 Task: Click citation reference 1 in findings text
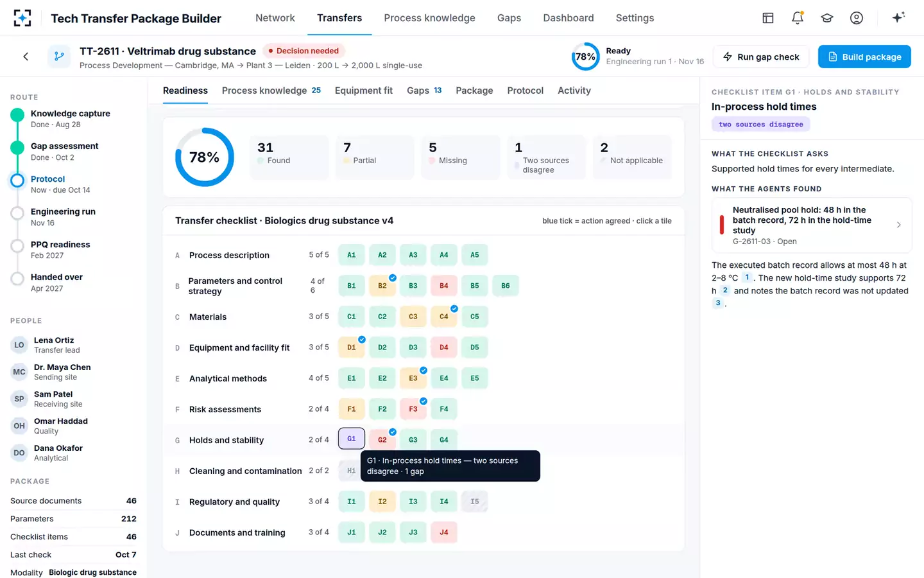click(x=747, y=277)
